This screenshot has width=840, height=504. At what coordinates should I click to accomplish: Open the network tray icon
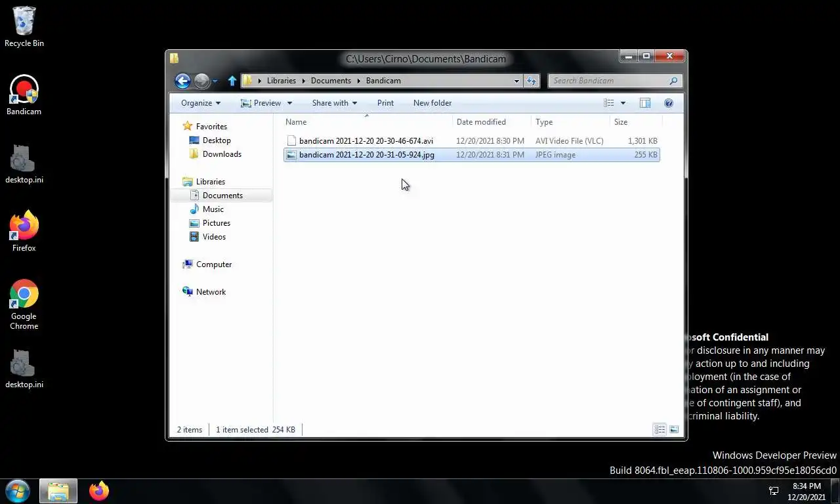tap(774, 491)
